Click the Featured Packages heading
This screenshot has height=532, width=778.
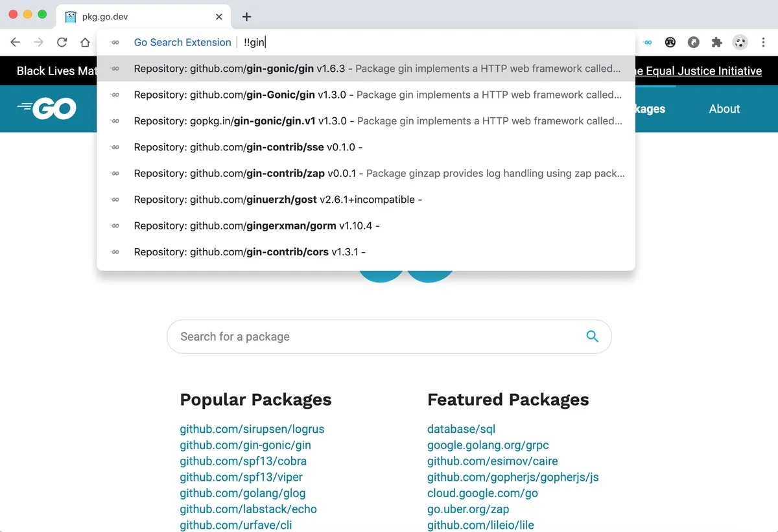point(508,400)
